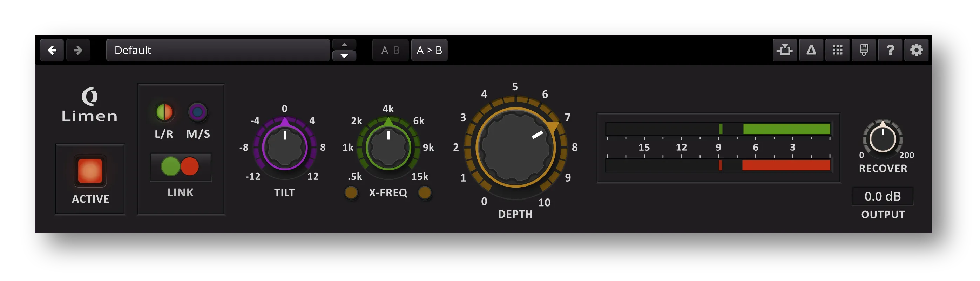The width and height of the screenshot is (980, 281).
Task: Click the red gain reduction meter bar
Action: [786, 165]
